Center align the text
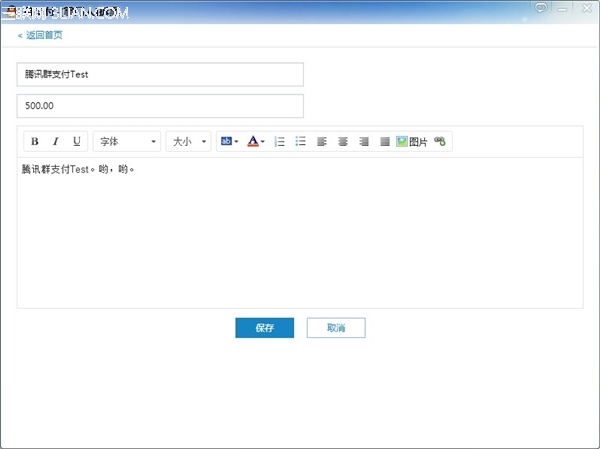Image resolution: width=600 pixels, height=449 pixels. point(343,142)
